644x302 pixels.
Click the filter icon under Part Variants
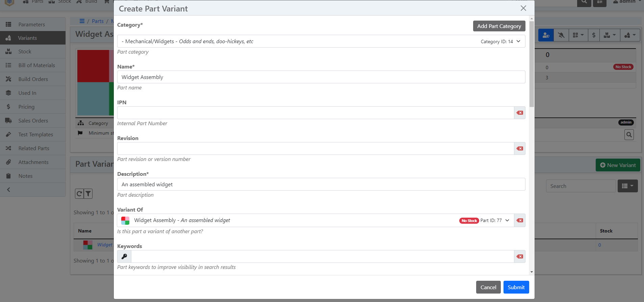pos(88,194)
